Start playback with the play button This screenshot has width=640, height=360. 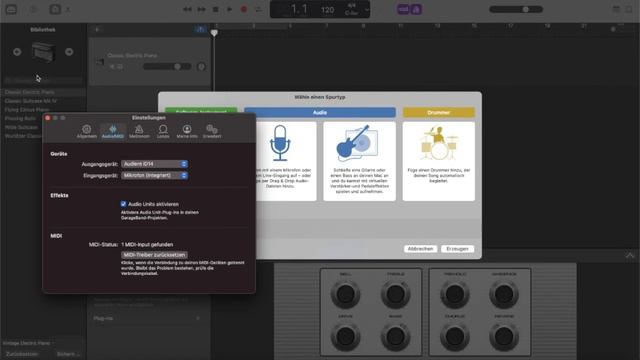click(229, 9)
